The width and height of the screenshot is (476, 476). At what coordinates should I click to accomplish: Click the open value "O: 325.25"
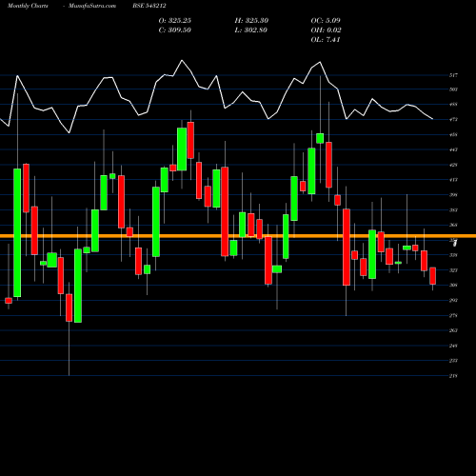(175, 21)
